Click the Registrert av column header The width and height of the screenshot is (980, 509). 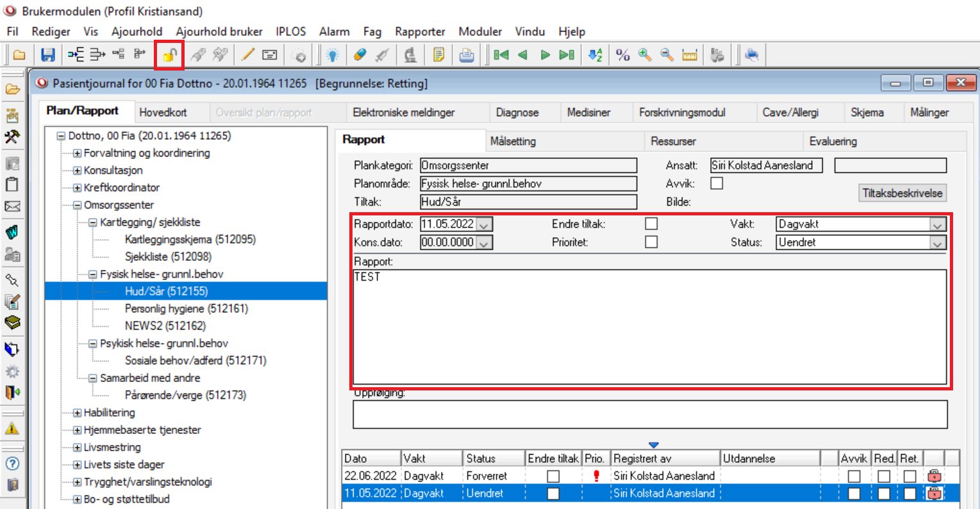[665, 458]
